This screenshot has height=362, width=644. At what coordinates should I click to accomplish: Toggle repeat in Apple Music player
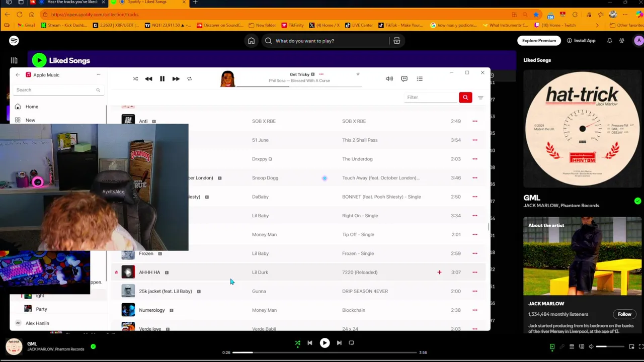pos(189,78)
